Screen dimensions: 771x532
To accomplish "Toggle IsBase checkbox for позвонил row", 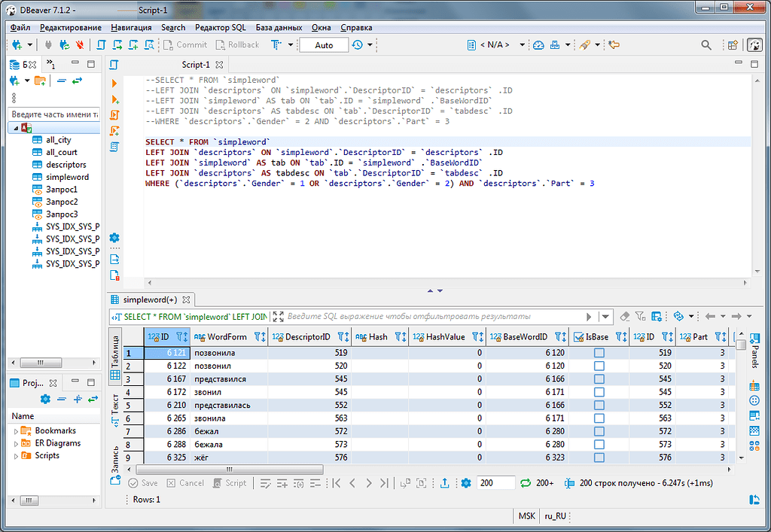I will tap(599, 366).
